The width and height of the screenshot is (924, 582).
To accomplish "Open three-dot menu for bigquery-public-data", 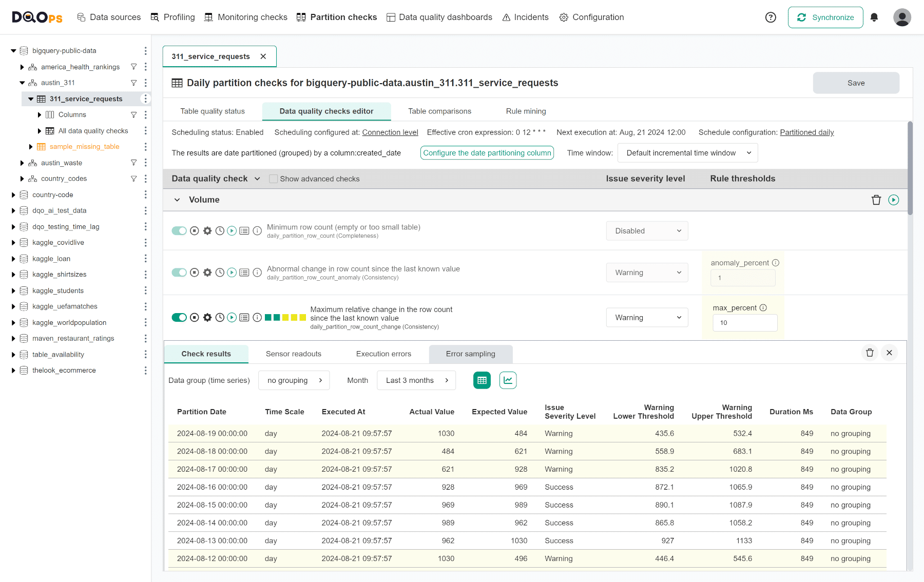I will [145, 51].
